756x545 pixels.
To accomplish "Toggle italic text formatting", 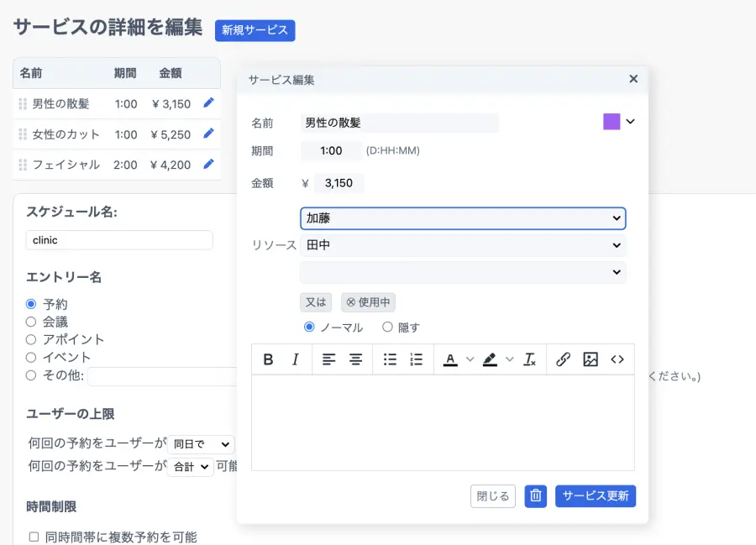I will point(295,359).
